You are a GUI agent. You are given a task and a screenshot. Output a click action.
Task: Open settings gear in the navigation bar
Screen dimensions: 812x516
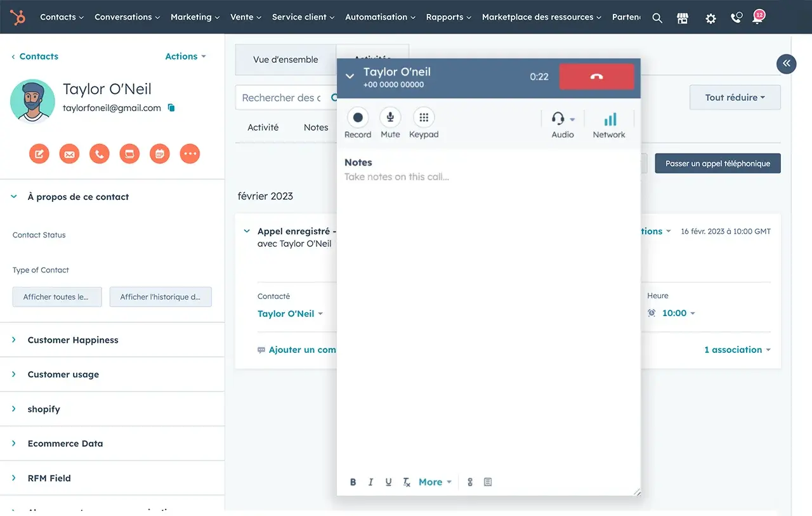[x=710, y=18]
